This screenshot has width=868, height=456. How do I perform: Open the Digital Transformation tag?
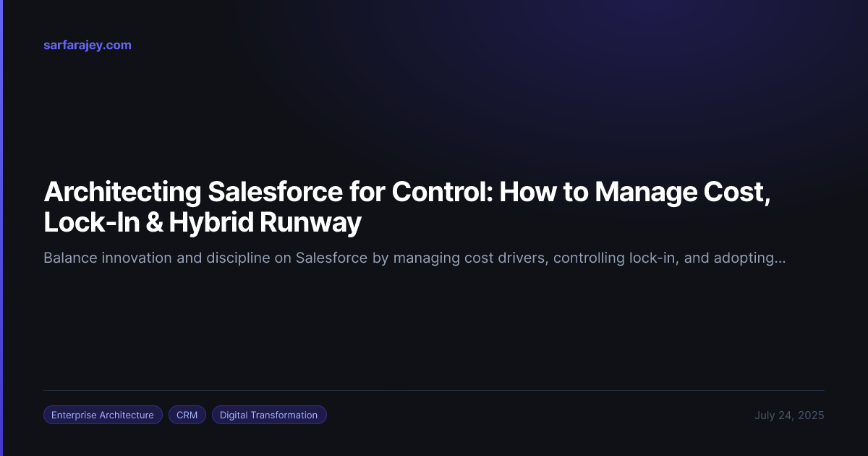pos(269,415)
